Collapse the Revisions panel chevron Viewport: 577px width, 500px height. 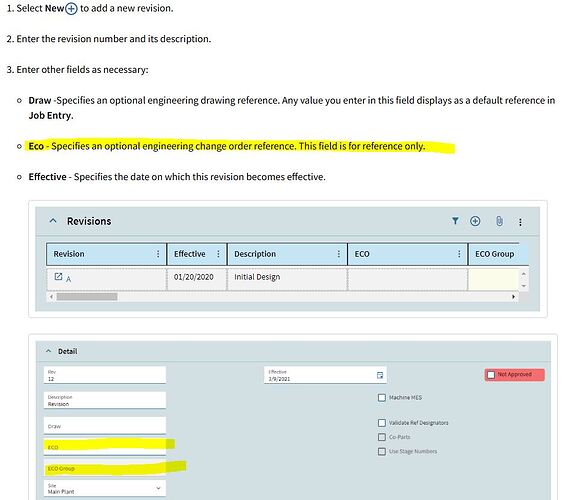[53, 221]
